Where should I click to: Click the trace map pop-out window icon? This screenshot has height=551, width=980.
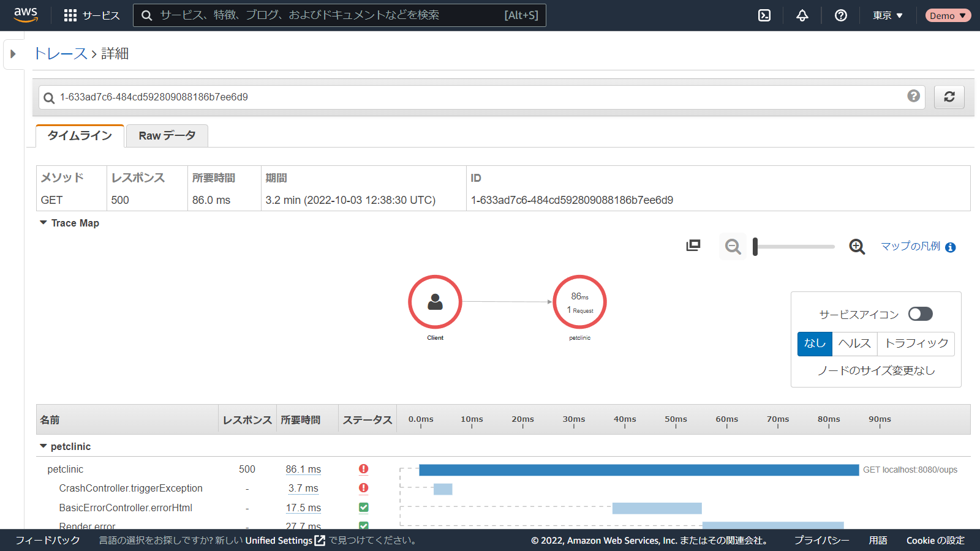pyautogui.click(x=693, y=246)
